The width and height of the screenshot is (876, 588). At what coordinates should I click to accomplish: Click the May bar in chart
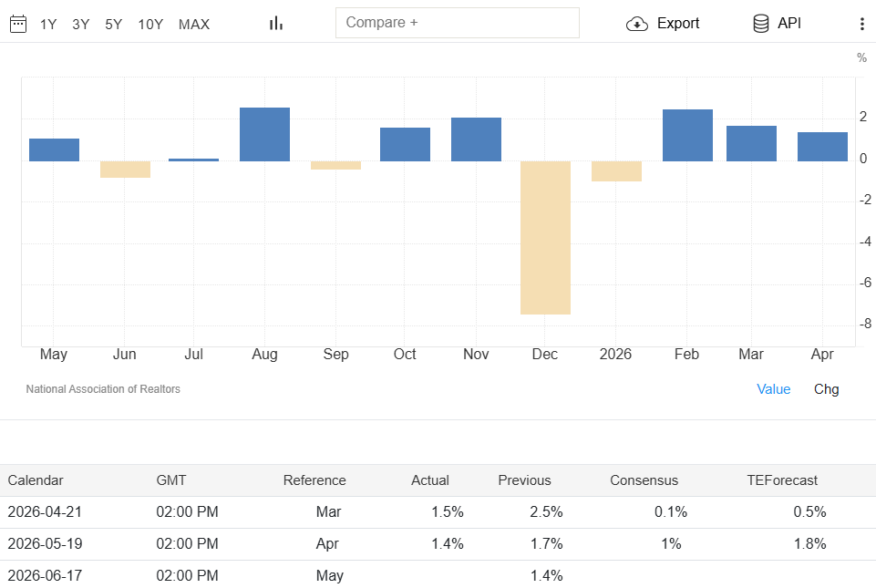click(54, 150)
